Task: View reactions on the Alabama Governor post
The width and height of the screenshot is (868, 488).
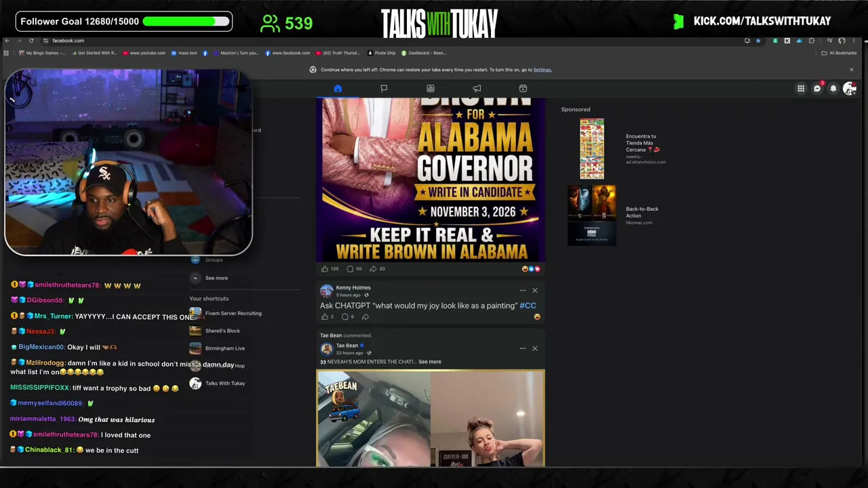Action: pos(531,269)
